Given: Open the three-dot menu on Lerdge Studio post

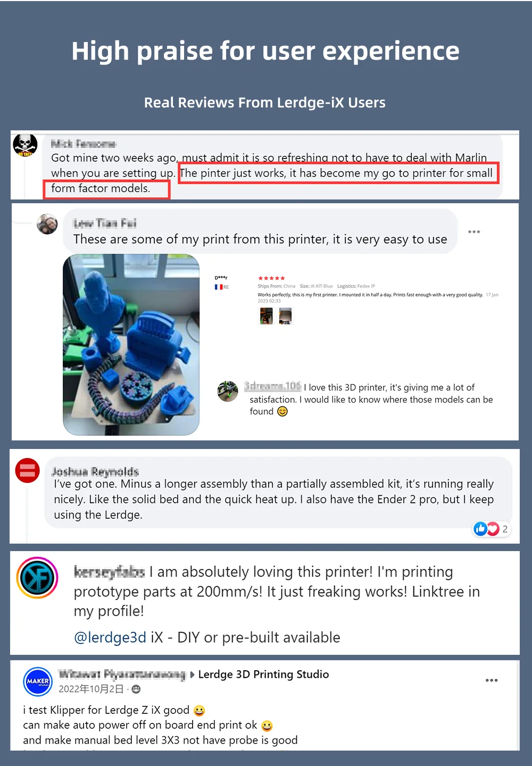Looking at the screenshot, I should 492,680.
